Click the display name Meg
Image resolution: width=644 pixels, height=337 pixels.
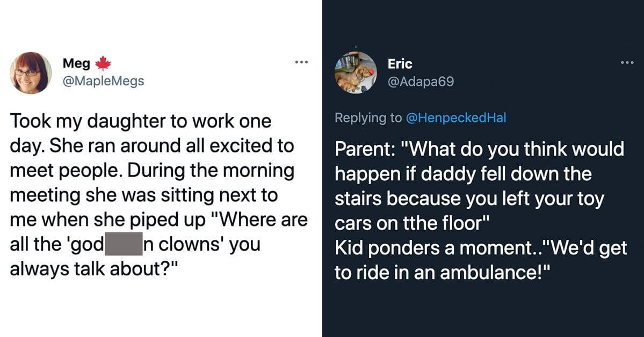point(76,63)
